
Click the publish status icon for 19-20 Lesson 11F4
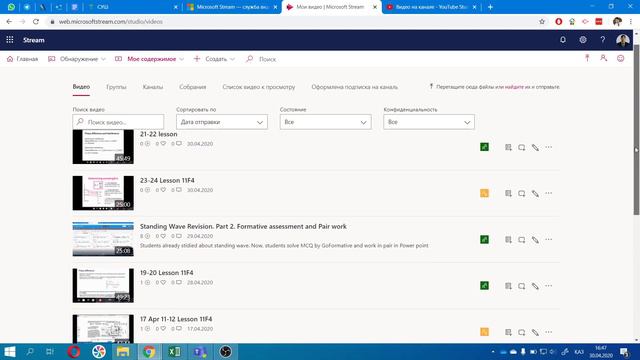[x=484, y=286]
